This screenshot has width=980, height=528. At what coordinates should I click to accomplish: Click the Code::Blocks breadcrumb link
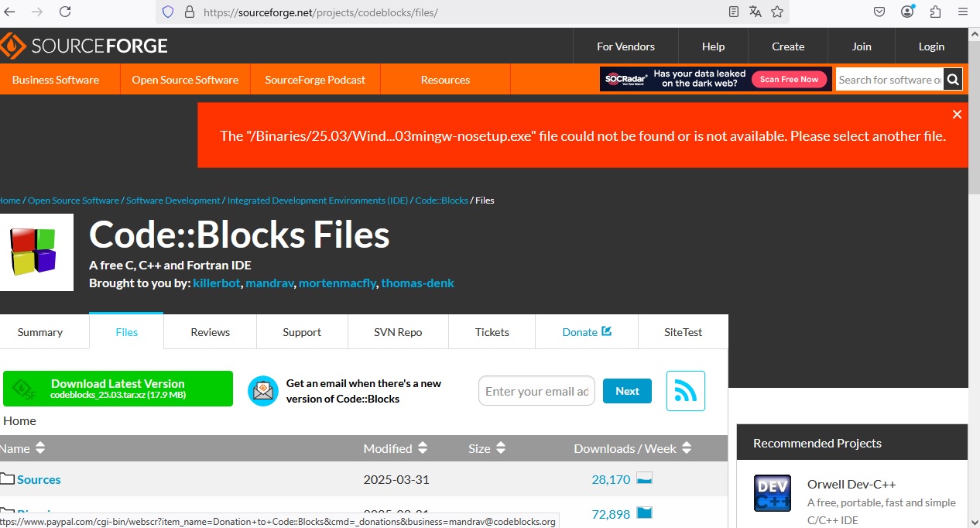pos(442,201)
